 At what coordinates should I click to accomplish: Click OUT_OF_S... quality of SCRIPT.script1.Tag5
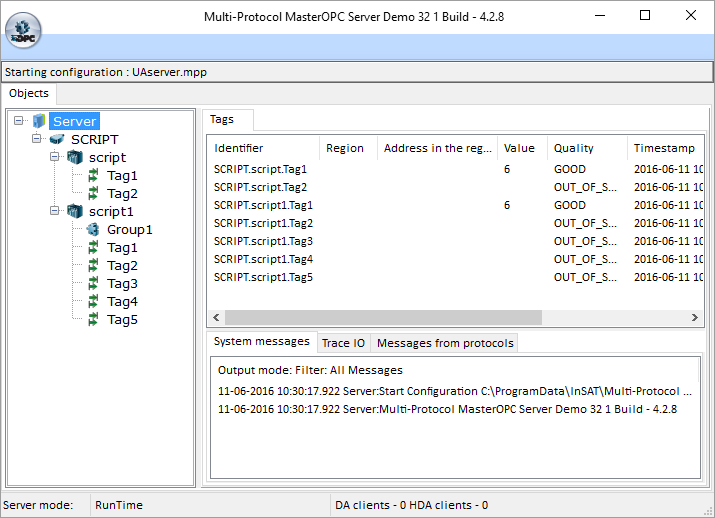585,277
